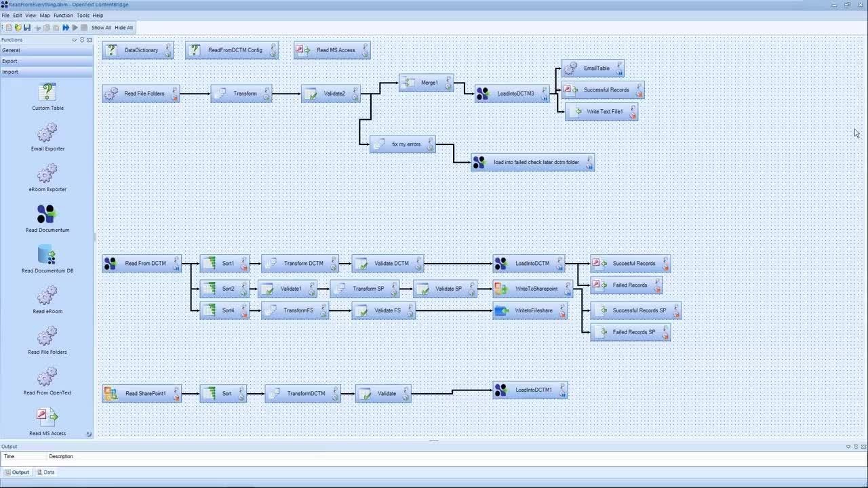868x488 pixels.
Task: Select the Read From DCTM node
Action: point(142,264)
